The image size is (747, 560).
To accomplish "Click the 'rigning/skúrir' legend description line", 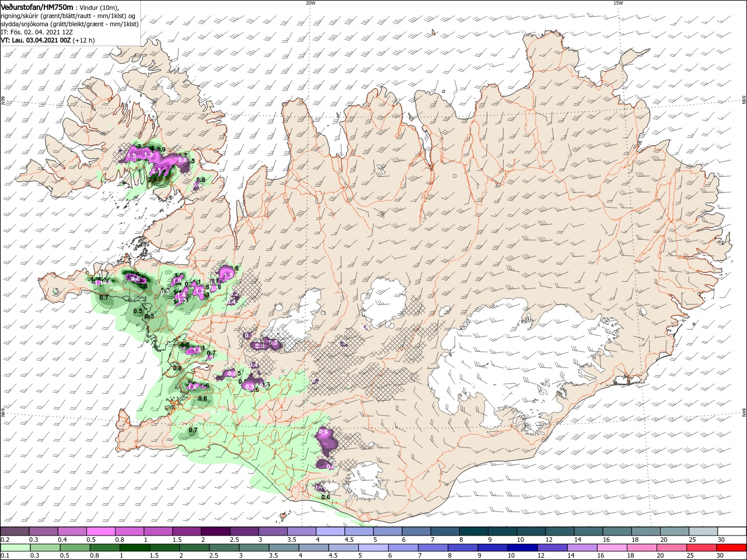I will [x=68, y=16].
